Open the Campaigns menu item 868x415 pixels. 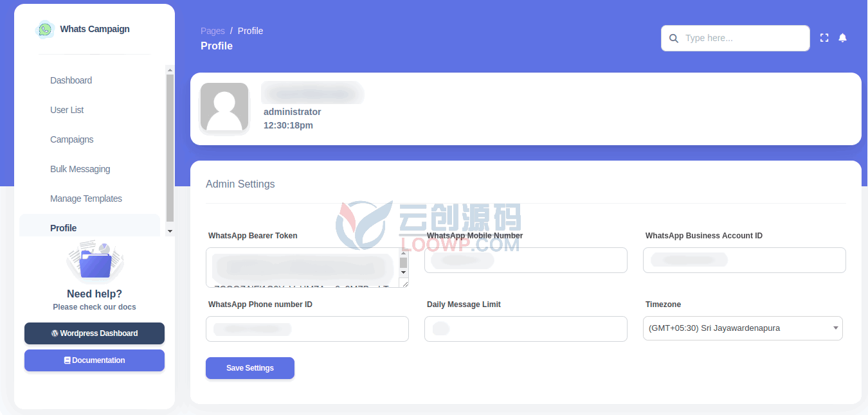point(71,139)
